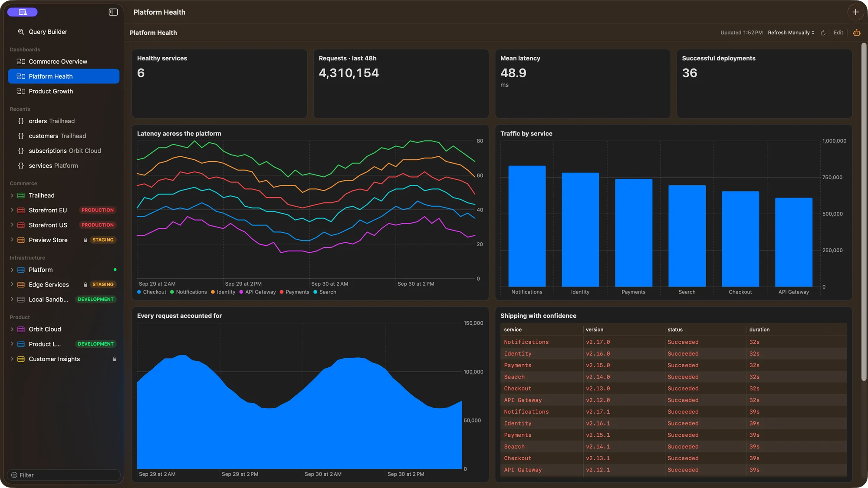Click the Customer Insights lock icon
The image size is (868, 488).
[114, 359]
